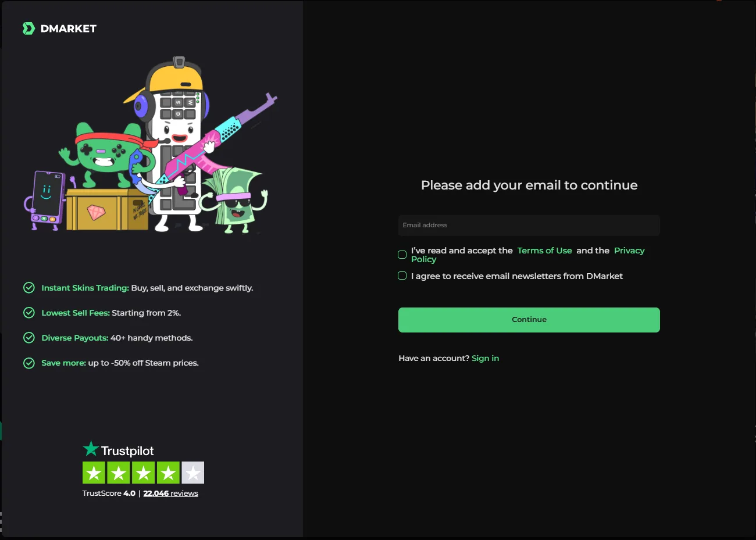Click the 'TrustScore 4.0' text
The height and width of the screenshot is (540, 756).
pos(109,493)
